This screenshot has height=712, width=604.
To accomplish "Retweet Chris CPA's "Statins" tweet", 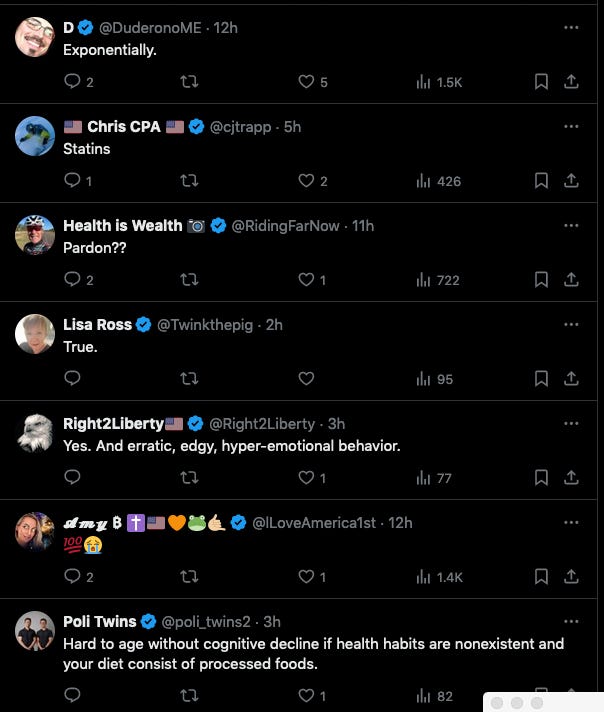I will click(189, 181).
